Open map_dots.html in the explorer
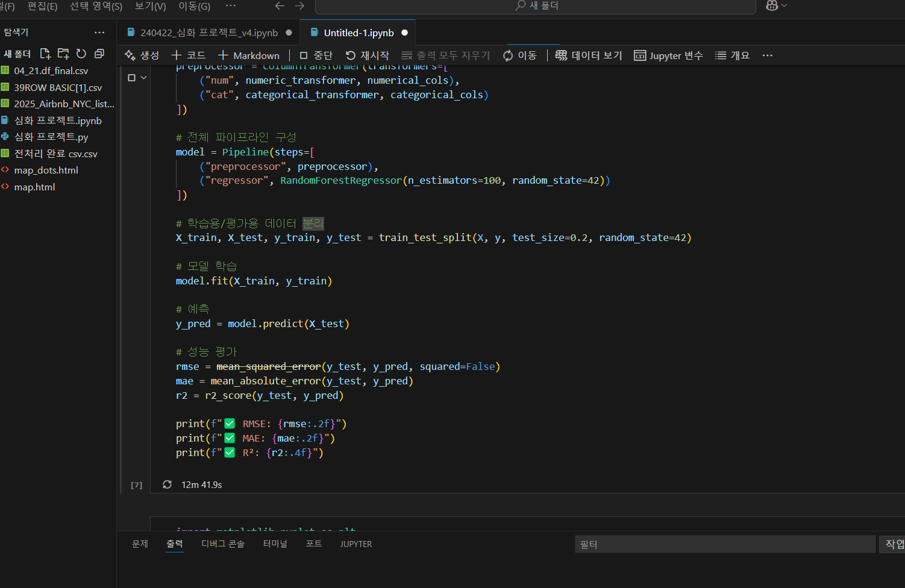This screenshot has width=905, height=588. (46, 170)
